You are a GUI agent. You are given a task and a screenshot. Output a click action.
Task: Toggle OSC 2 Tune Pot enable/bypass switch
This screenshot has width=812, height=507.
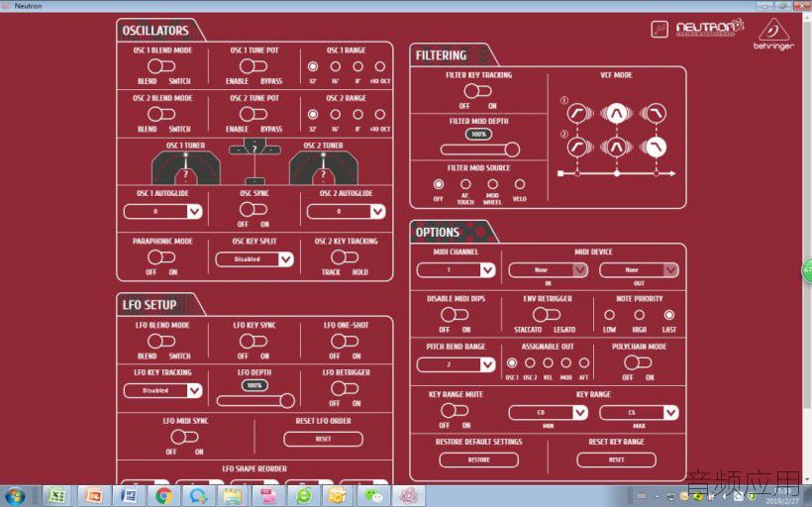254,114
